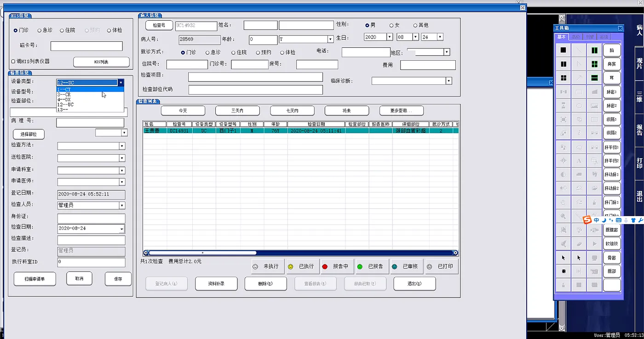Expand the 检查方法 dropdown
Viewport: 644px width, 339px height.
coord(122,146)
